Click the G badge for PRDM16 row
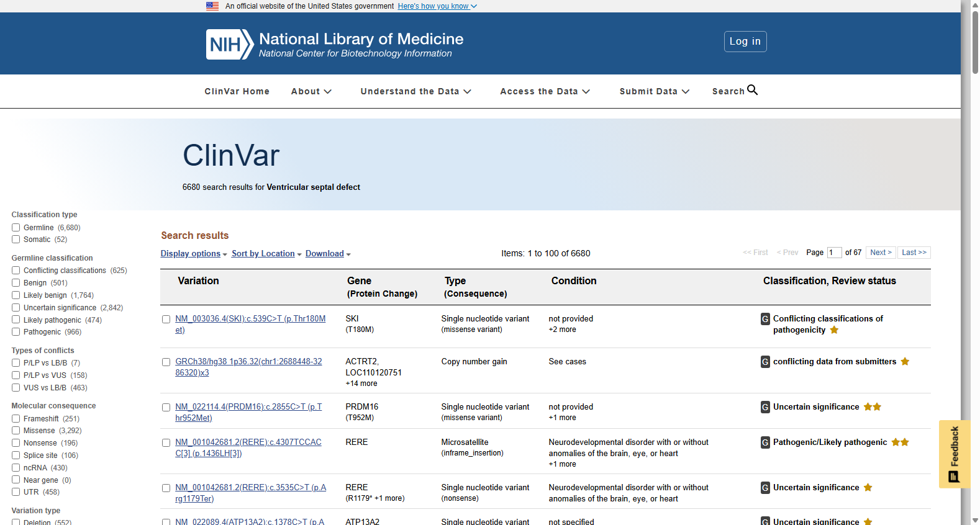The image size is (980, 525). tap(765, 407)
